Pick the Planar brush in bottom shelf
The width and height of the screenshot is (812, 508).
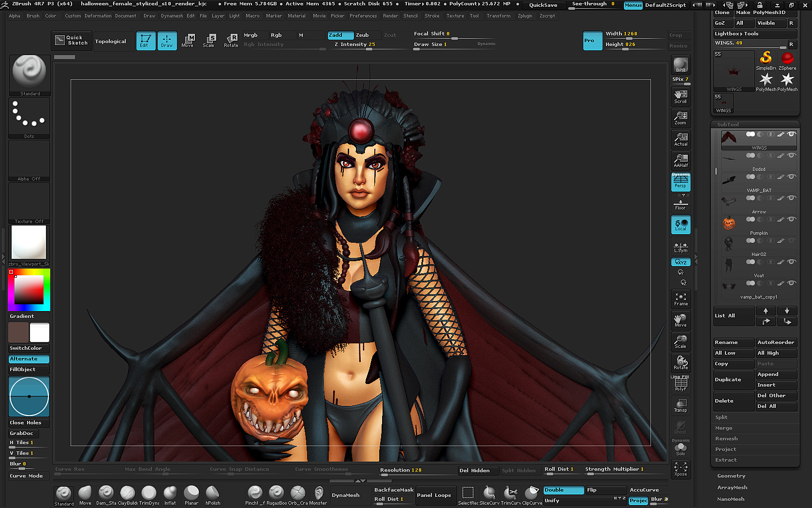click(192, 495)
